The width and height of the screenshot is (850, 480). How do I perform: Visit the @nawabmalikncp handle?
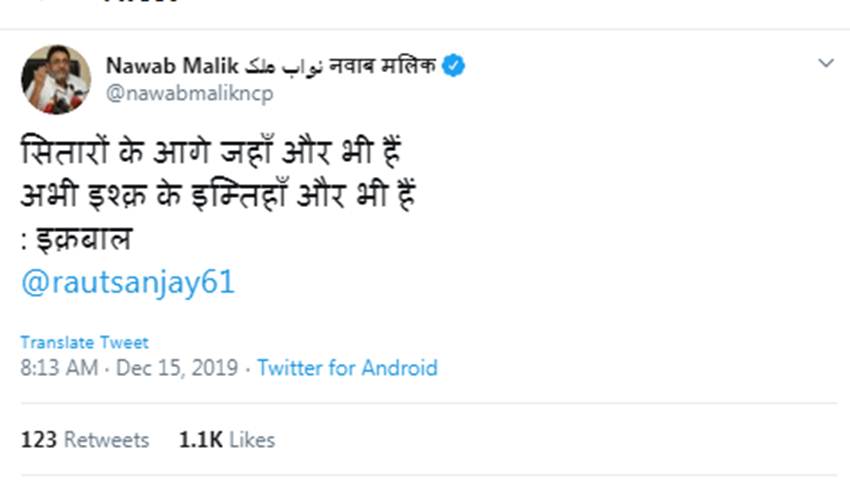(188, 93)
